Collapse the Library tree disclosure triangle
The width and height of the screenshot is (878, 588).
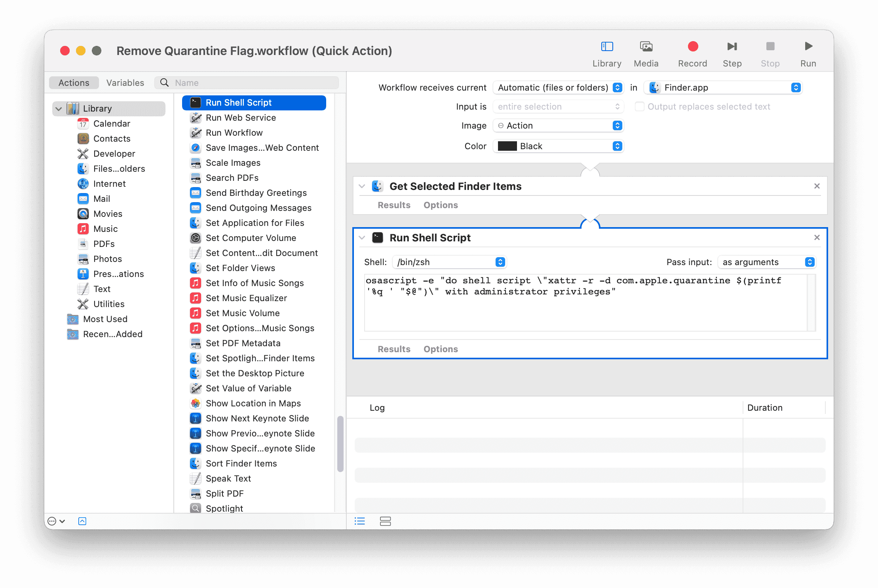pos(59,108)
